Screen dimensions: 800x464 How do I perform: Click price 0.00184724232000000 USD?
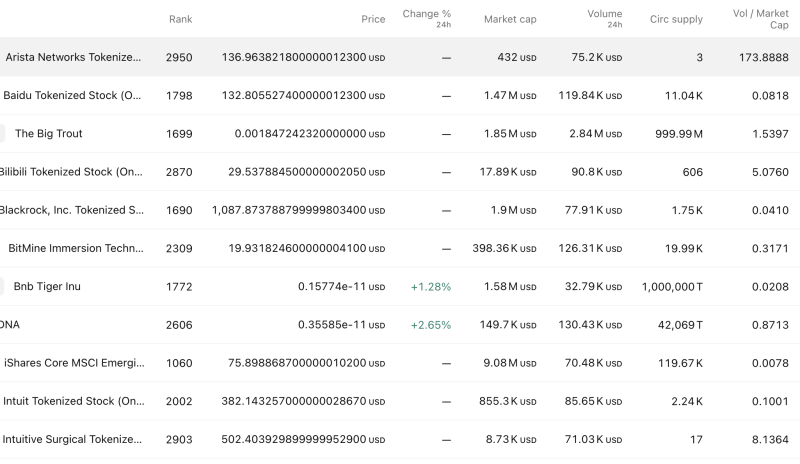click(x=310, y=134)
